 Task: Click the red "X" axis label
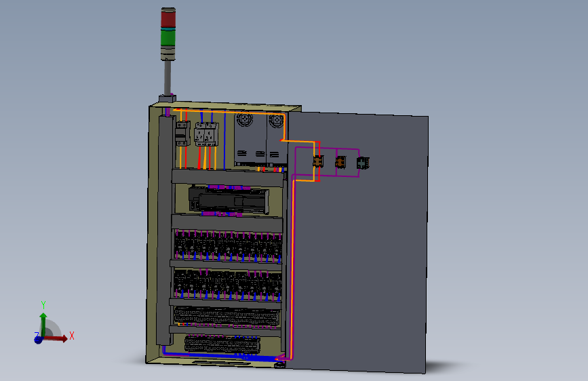72,336
